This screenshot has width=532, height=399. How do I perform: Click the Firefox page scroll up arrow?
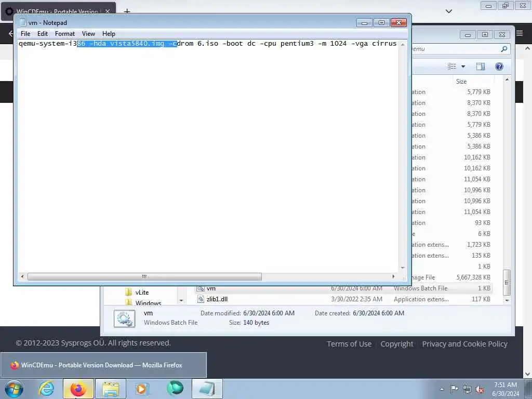coord(528,48)
